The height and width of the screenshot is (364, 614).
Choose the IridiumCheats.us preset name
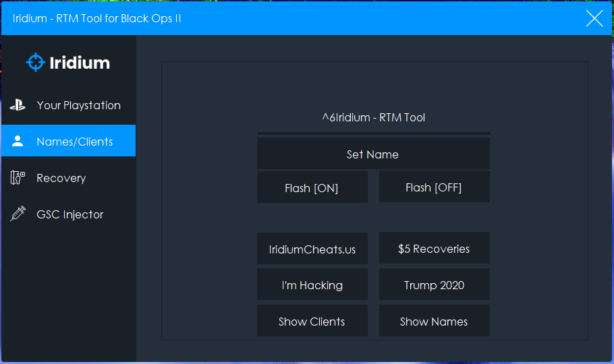312,249
